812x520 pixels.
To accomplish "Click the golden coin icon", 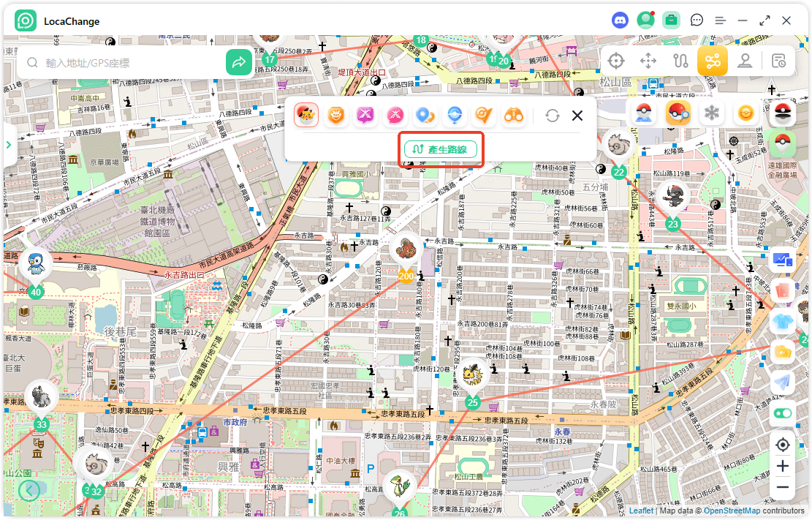I will click(x=745, y=113).
